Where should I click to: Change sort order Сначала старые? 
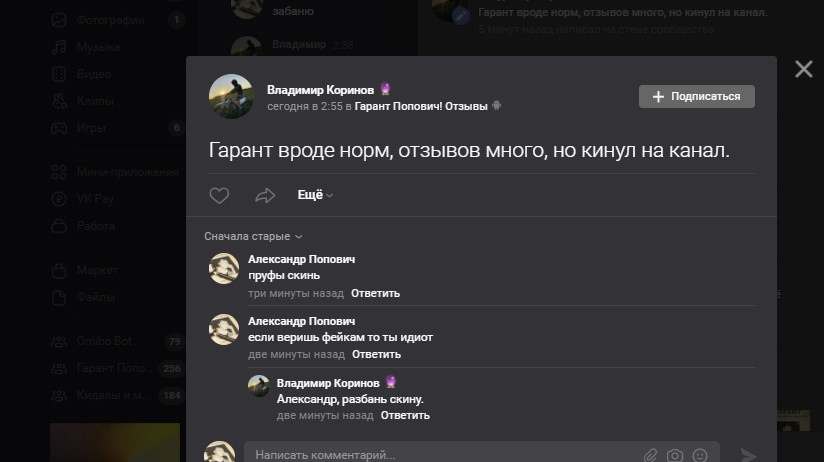coord(253,237)
